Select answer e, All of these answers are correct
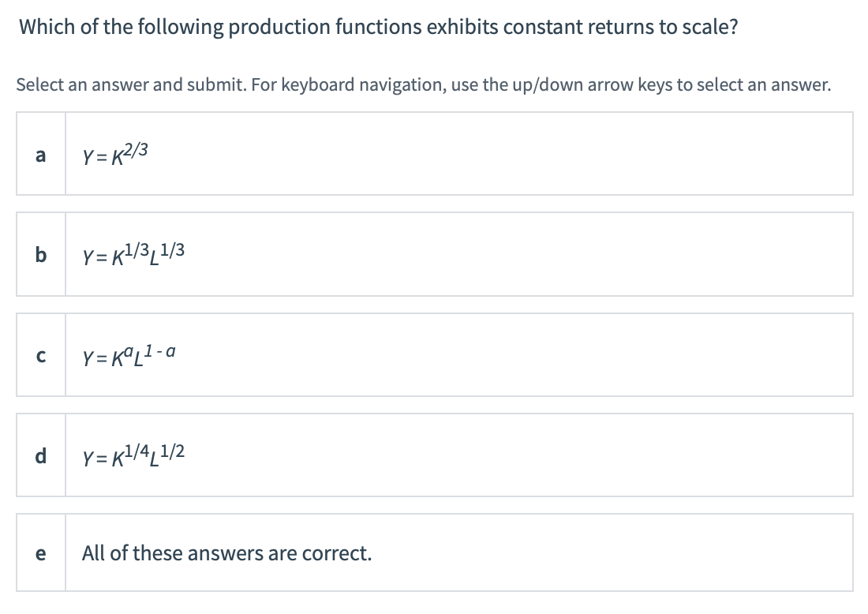 tap(434, 552)
